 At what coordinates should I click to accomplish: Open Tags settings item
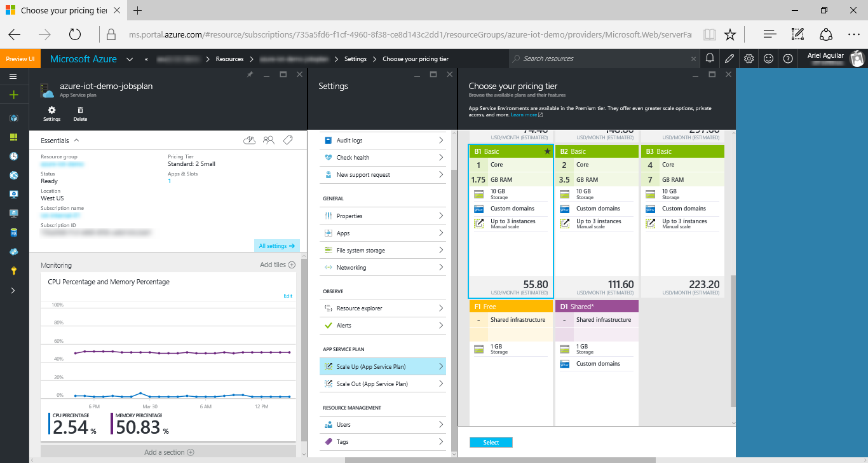[x=383, y=441]
